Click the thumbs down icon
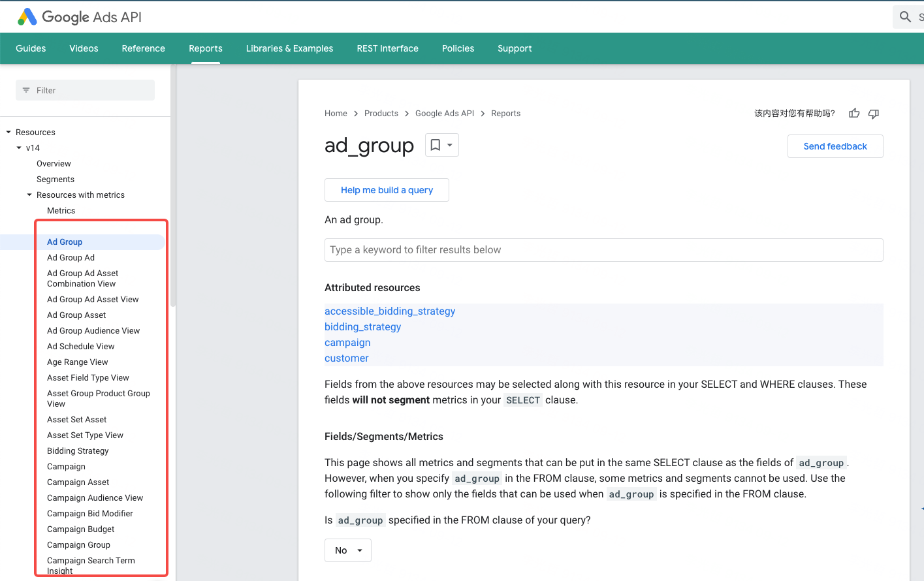Image resolution: width=924 pixels, height=581 pixels. [x=874, y=114]
